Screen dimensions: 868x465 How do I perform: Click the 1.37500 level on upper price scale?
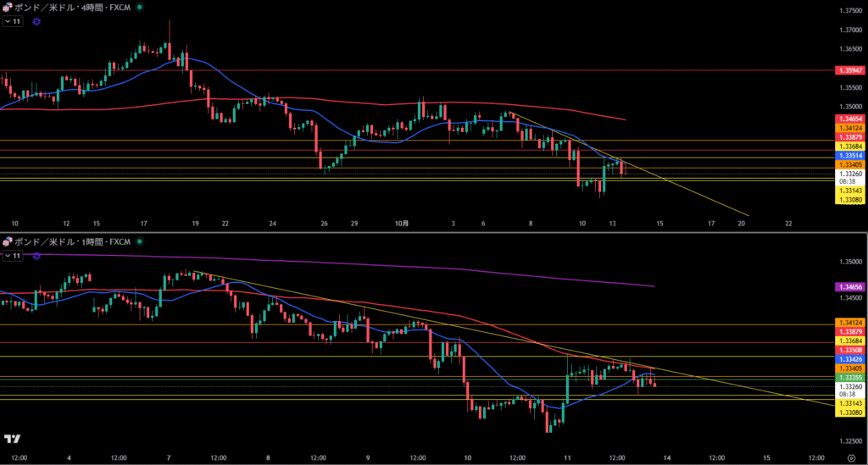tap(849, 11)
